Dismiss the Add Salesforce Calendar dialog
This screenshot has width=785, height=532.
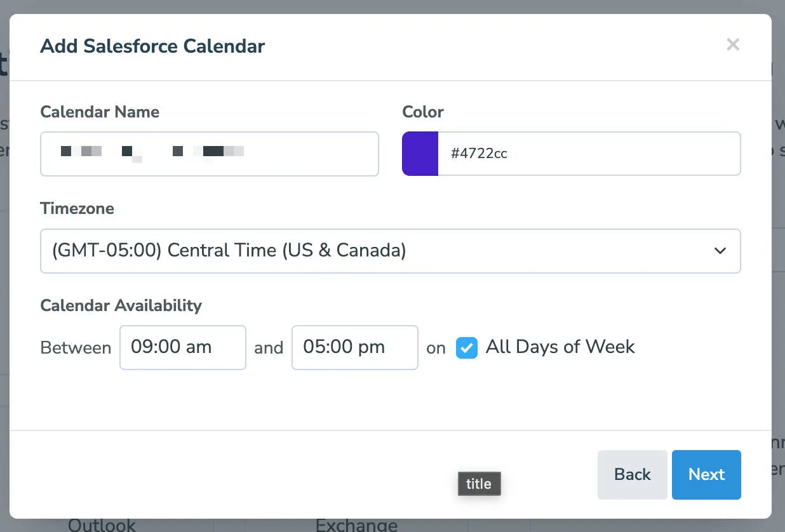(733, 44)
